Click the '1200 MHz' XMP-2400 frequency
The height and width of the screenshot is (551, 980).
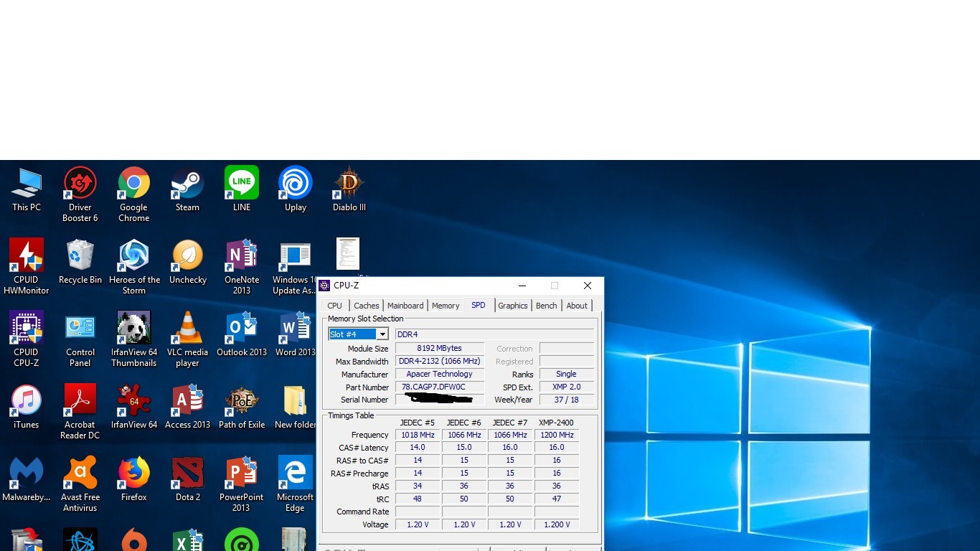557,435
